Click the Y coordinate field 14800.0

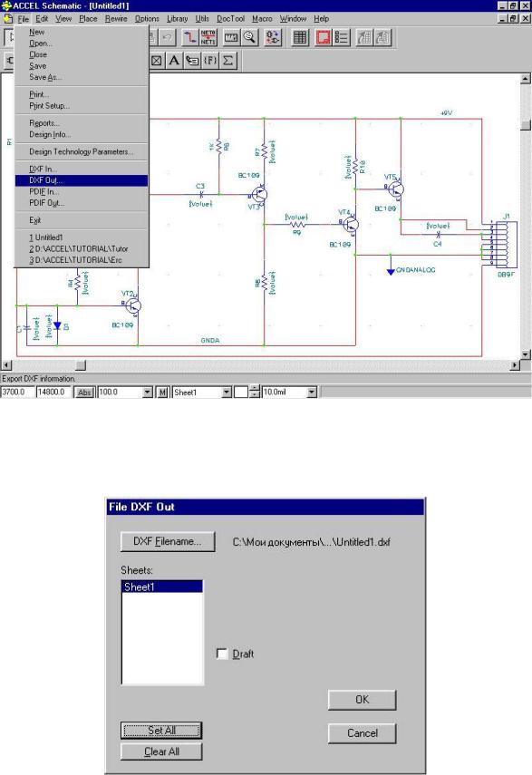point(53,392)
